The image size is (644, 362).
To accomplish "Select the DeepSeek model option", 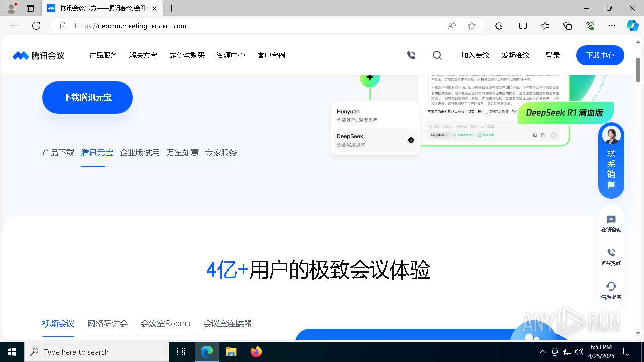I will click(375, 140).
